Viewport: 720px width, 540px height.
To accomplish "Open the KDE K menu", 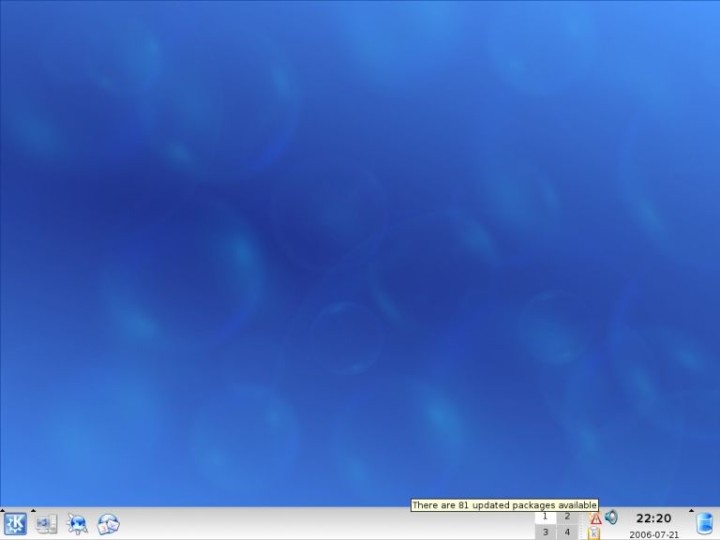I will pyautogui.click(x=15, y=523).
